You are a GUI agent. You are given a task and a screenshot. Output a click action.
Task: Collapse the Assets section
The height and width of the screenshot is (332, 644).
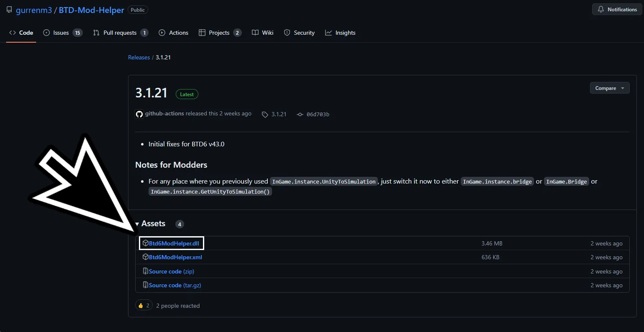pyautogui.click(x=137, y=224)
